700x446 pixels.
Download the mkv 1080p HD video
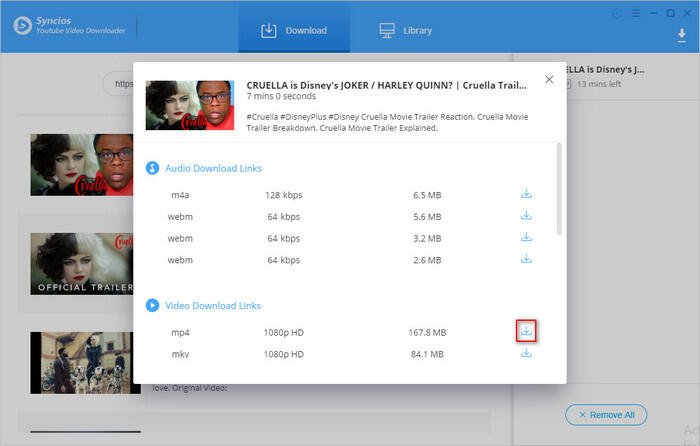point(527,353)
